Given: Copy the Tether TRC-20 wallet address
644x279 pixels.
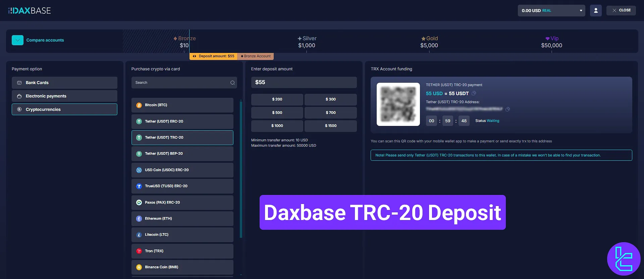Looking at the screenshot, I should 507,109.
